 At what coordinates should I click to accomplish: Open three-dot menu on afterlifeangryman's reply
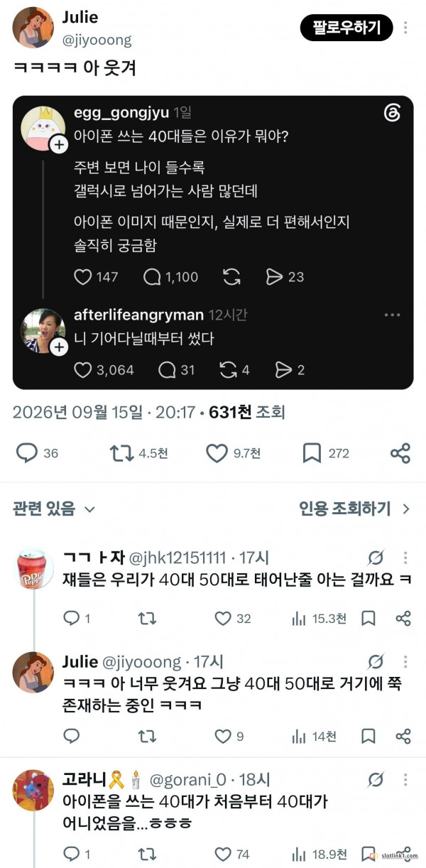pyautogui.click(x=392, y=315)
